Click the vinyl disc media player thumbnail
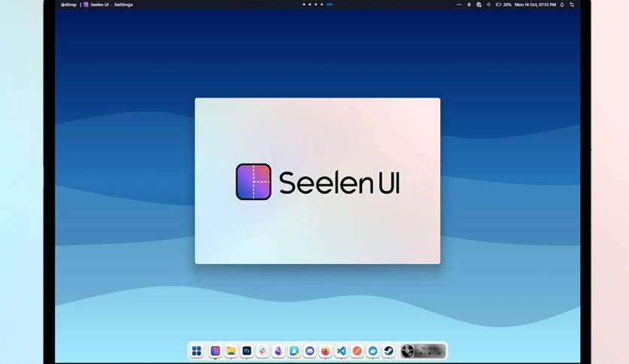Viewport: 629px width, 364px height. click(x=407, y=350)
